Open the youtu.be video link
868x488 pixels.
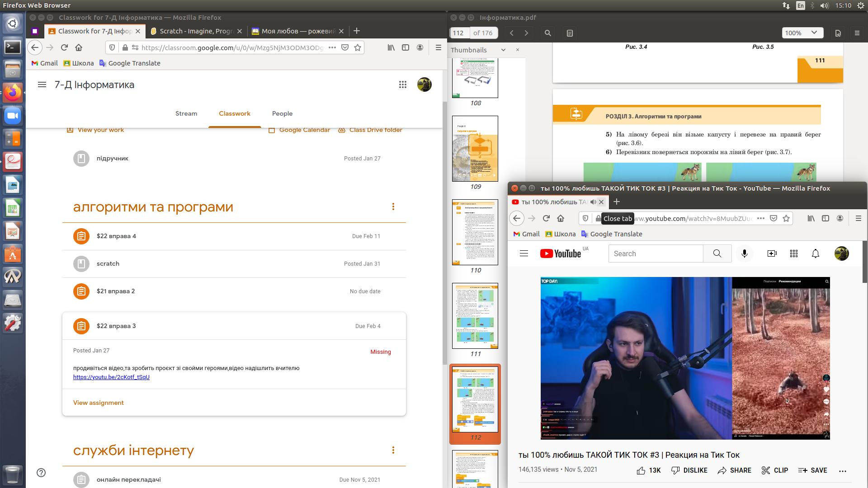pos(111,377)
